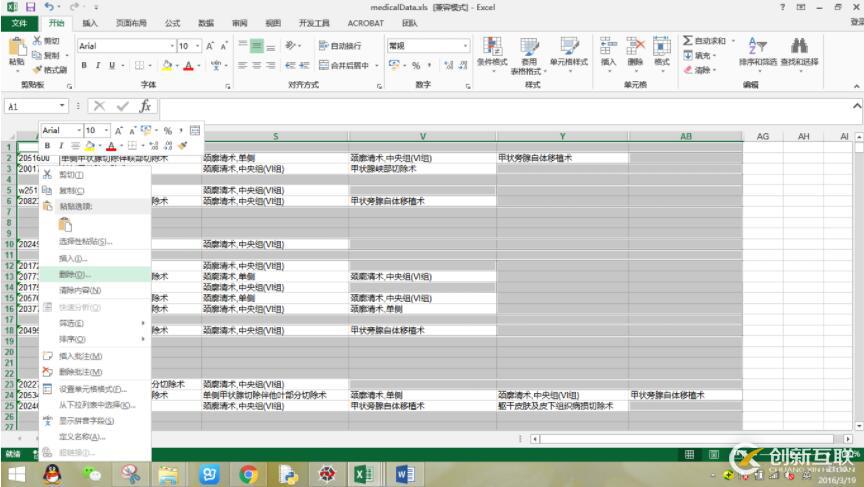Click the Windows Start button
Screen dimensions: 864x487
(17, 474)
